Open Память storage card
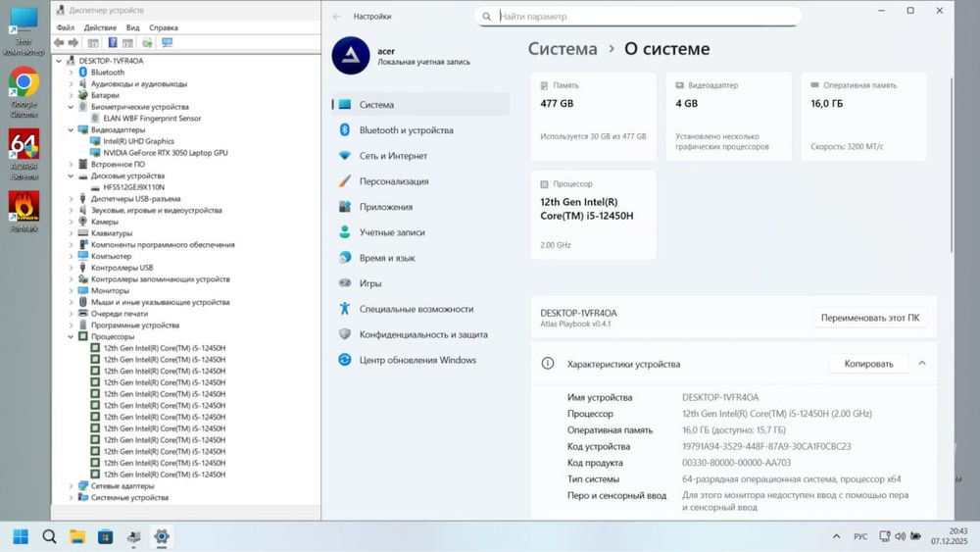This screenshot has width=980, height=552. pyautogui.click(x=593, y=117)
